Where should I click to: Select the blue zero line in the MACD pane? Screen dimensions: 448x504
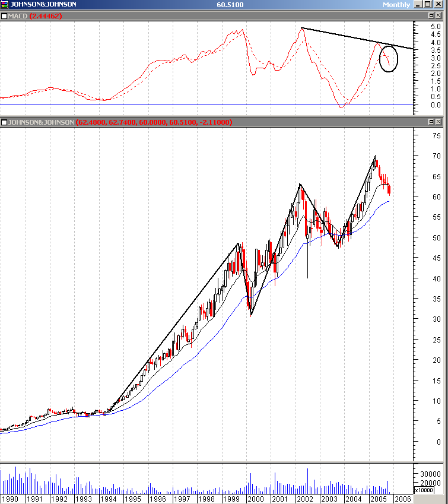click(206, 104)
